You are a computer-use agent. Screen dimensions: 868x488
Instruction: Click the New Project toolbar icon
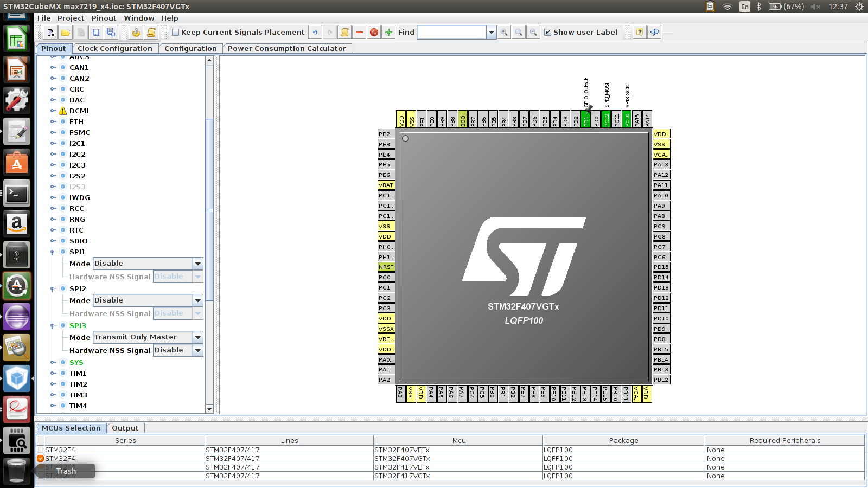click(50, 33)
